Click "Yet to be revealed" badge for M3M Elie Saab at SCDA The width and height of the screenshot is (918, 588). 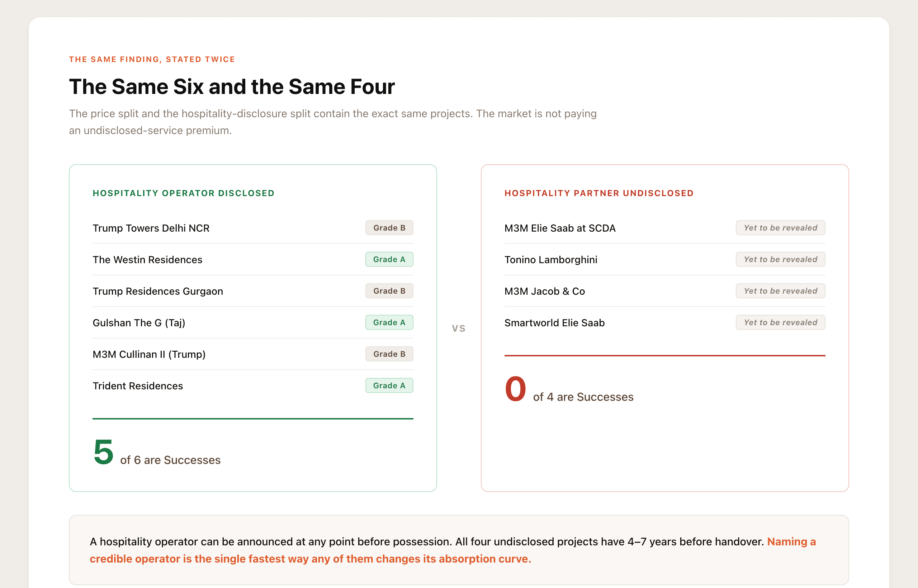[781, 228]
